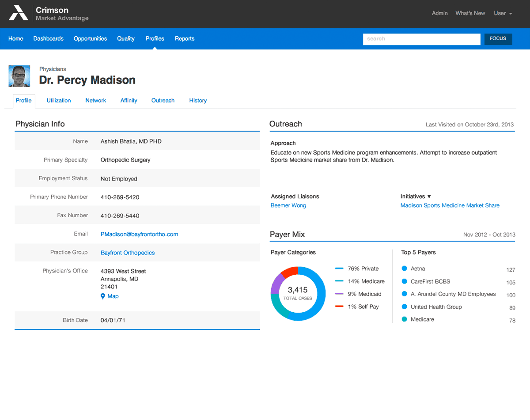Viewport: 530px width, 420px height.
Task: Navigate to the Quality section
Action: [126, 38]
